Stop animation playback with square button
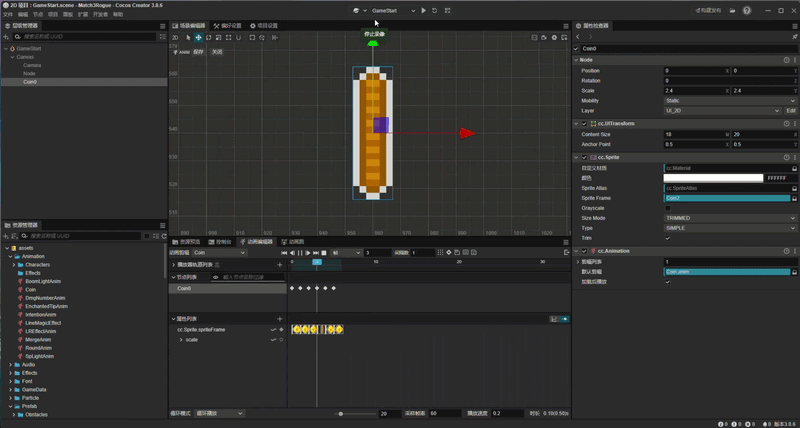The height and width of the screenshot is (428, 800). pyautogui.click(x=323, y=253)
